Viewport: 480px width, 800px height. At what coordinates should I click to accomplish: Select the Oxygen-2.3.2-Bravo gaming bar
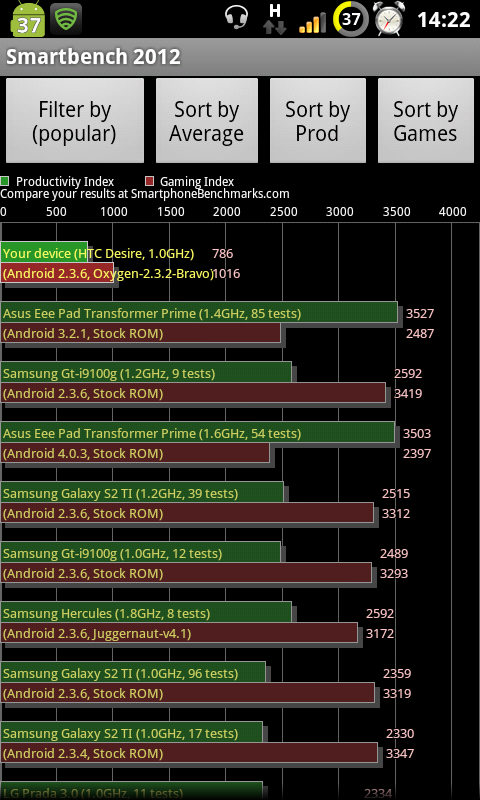[57, 273]
